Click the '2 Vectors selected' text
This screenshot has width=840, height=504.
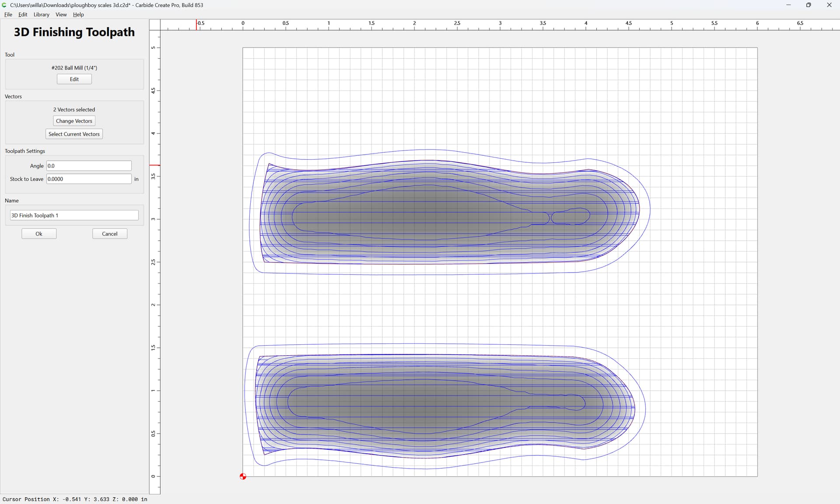(74, 109)
